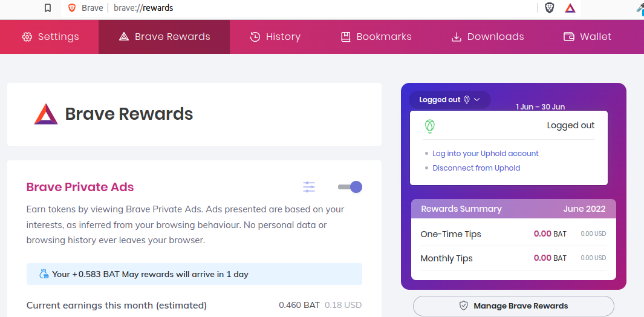This screenshot has height=317, width=644.
Task: Click the Wallet icon in the navigation bar
Action: coord(569,36)
